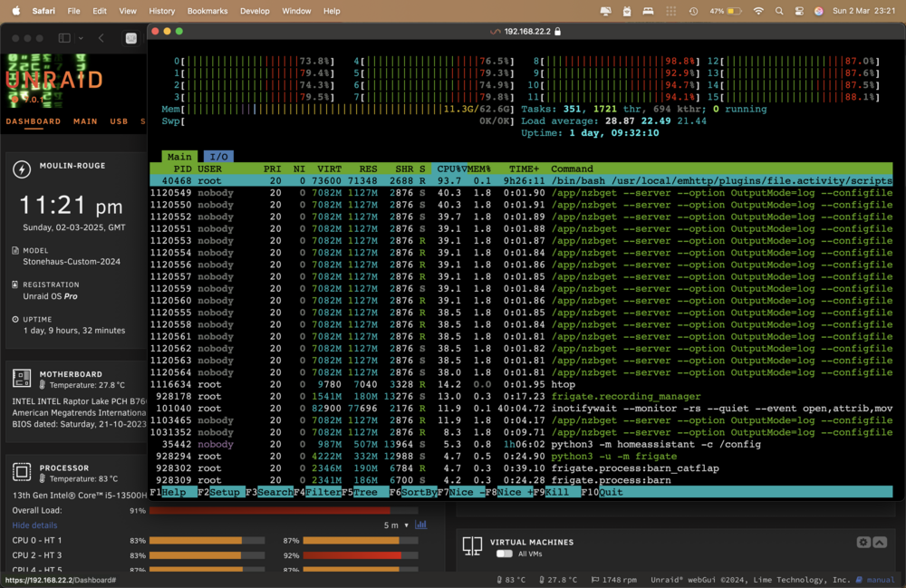This screenshot has height=588, width=906.
Task: Click the Registration icon in Unraid
Action: (15, 284)
